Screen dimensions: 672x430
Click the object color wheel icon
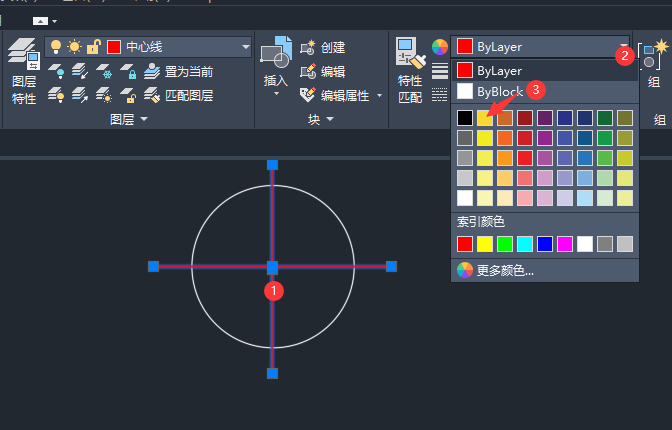tap(440, 47)
